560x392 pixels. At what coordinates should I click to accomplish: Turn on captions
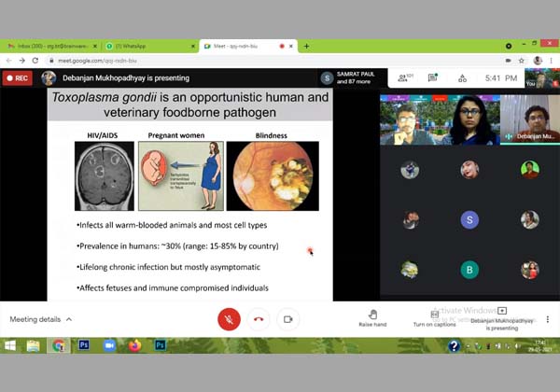[x=434, y=318]
